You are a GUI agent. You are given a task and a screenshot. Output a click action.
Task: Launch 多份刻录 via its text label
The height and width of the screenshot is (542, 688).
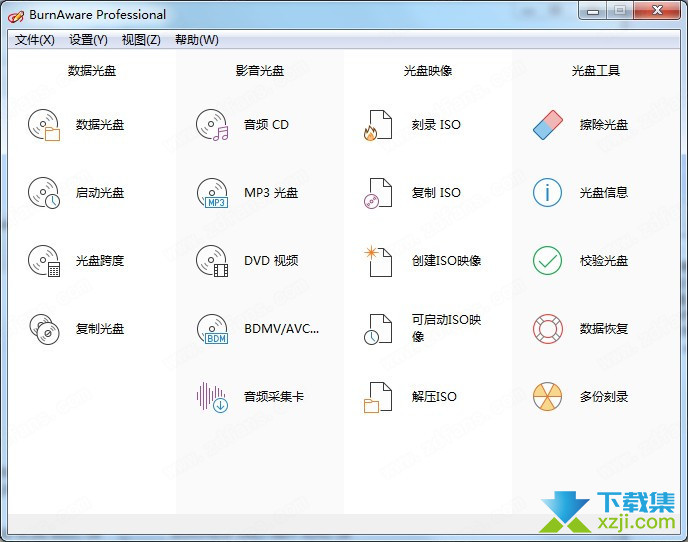[x=604, y=397]
